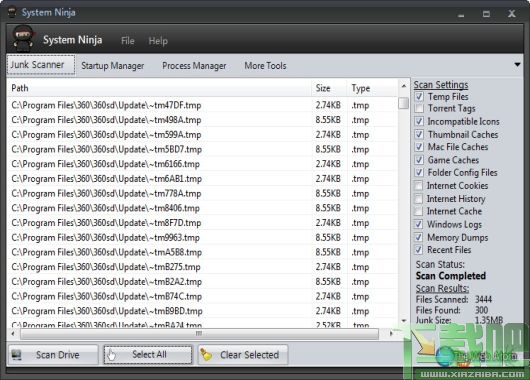Maximize the System Ninja window

pyautogui.click(x=486, y=14)
